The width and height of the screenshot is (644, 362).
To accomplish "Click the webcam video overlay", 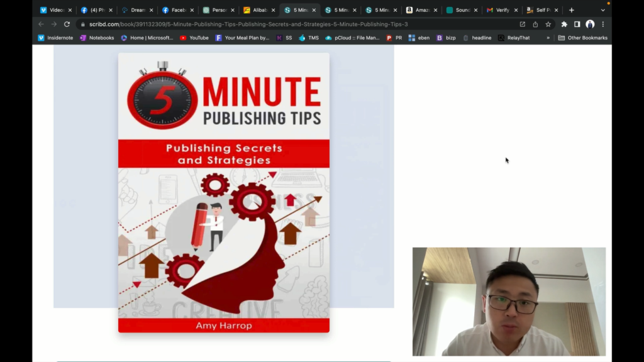I will 509,302.
